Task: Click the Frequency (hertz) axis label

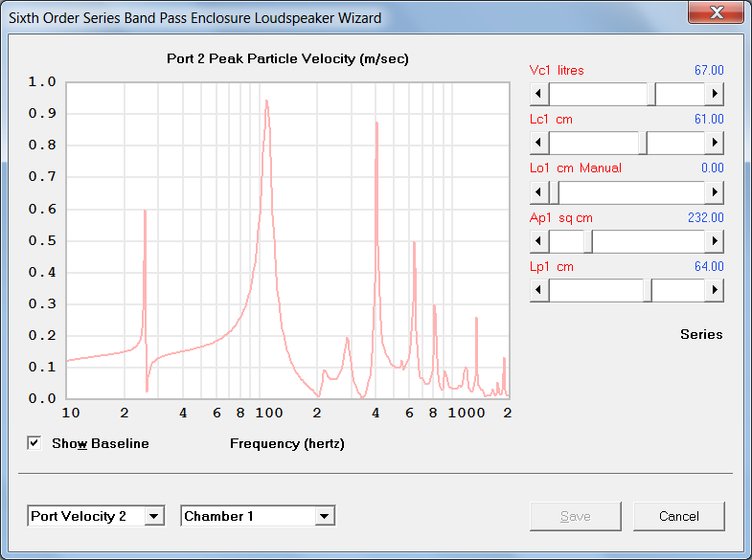Action: [287, 443]
